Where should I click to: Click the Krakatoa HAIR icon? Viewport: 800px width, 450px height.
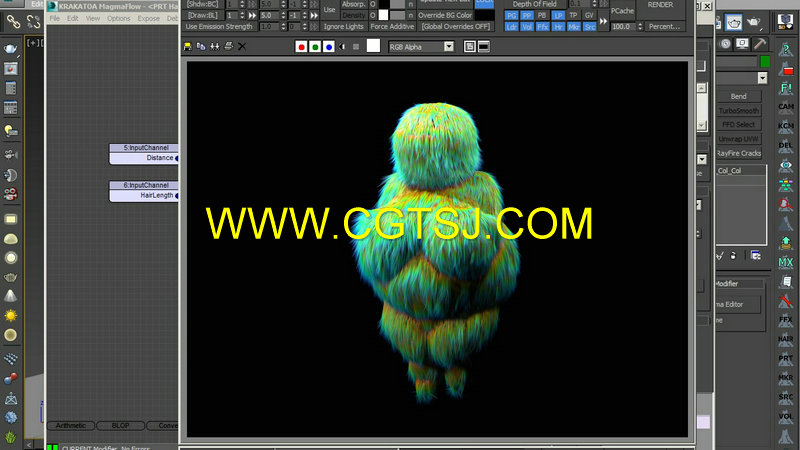pyautogui.click(x=786, y=340)
